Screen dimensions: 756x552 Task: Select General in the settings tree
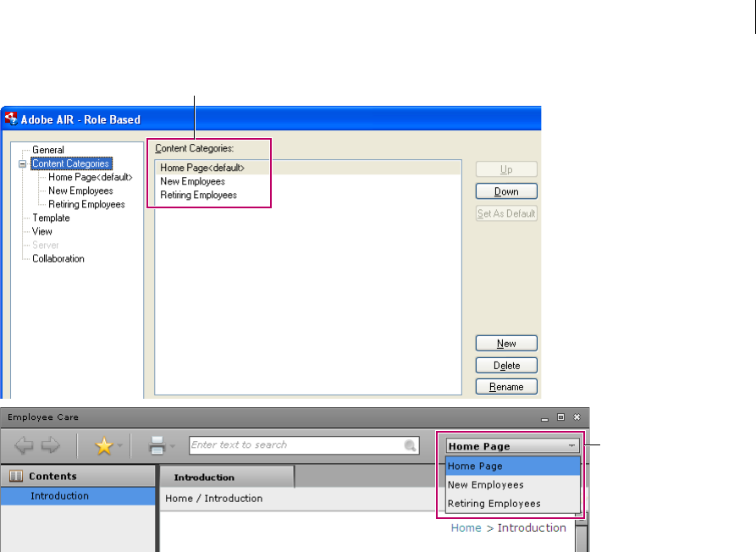click(x=47, y=150)
